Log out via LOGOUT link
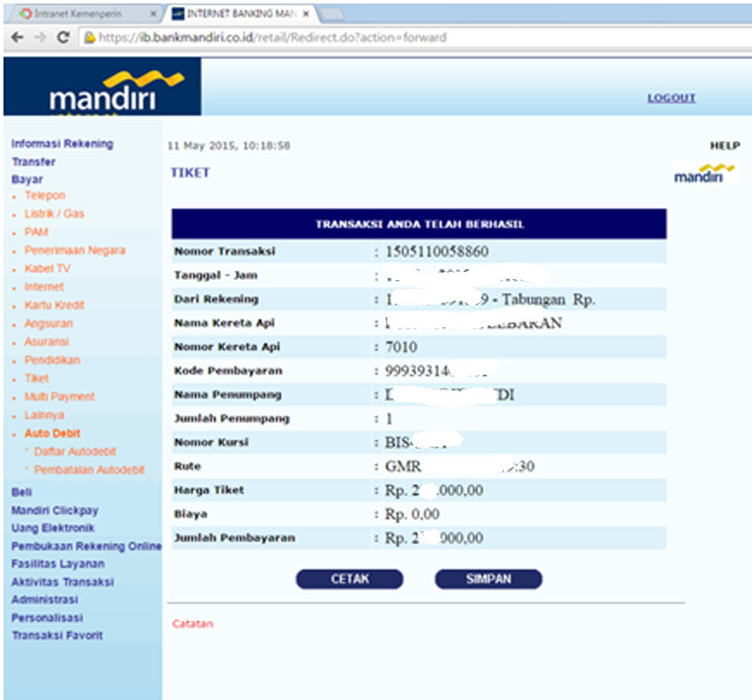Image resolution: width=752 pixels, height=700 pixels. pyautogui.click(x=671, y=98)
